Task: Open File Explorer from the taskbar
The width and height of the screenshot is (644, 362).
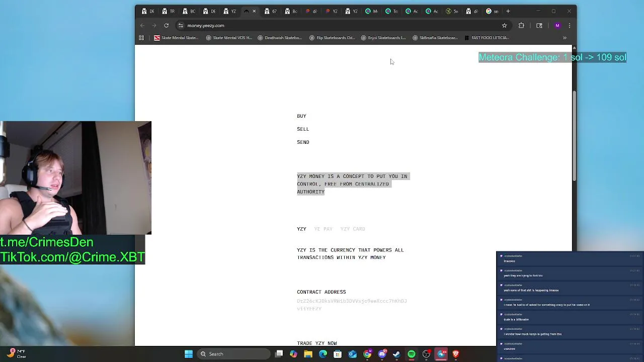Action: tap(308, 354)
